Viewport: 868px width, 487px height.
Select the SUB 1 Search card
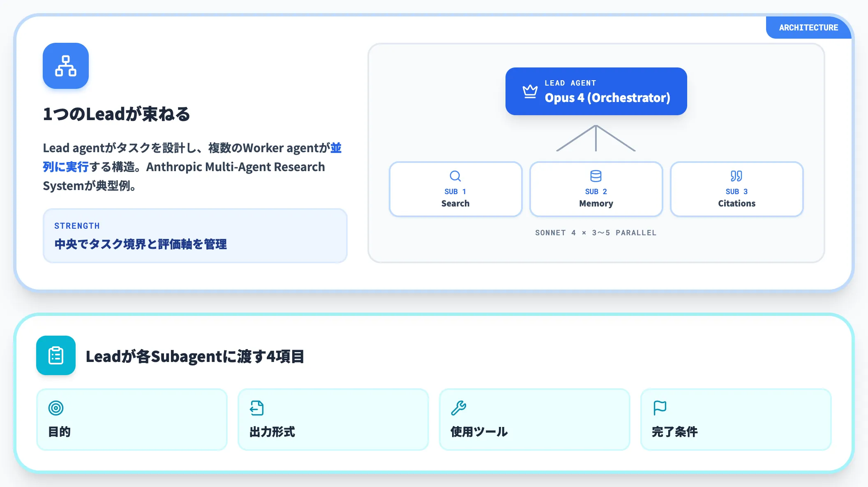[x=455, y=189]
